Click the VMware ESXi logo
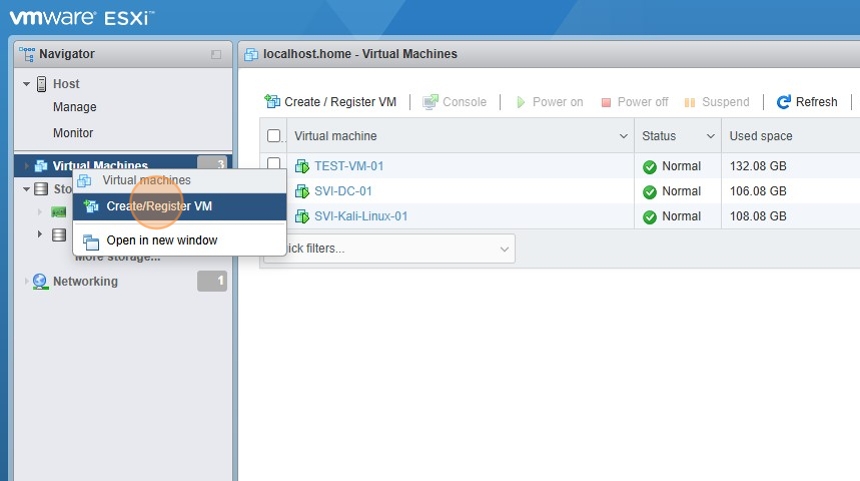 click(82, 18)
